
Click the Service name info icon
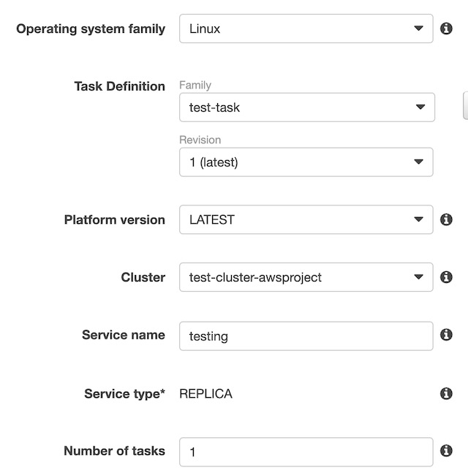click(446, 335)
